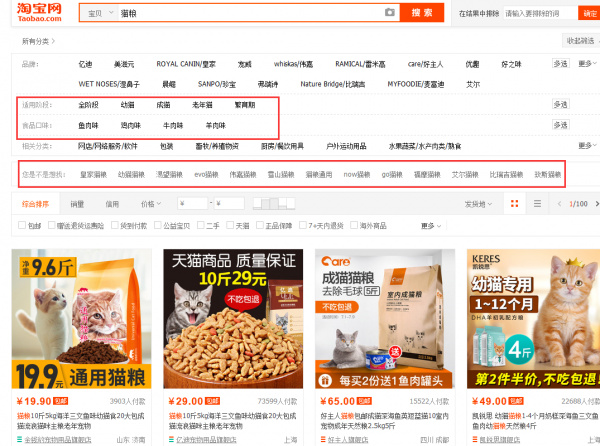Click the exclude-keyword input field

pyautogui.click(x=540, y=13)
